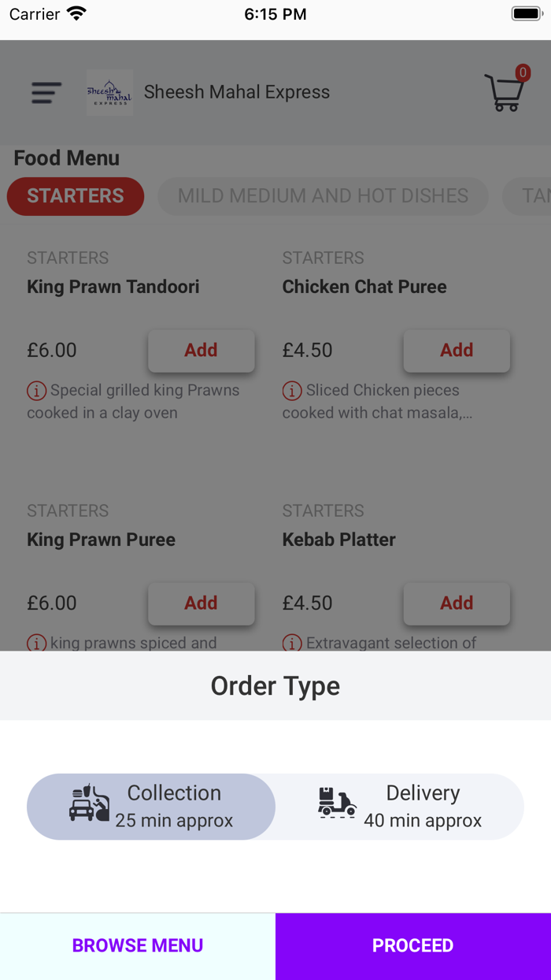Tap the delivery scooter icon
The width and height of the screenshot is (551, 980).
[x=337, y=803]
